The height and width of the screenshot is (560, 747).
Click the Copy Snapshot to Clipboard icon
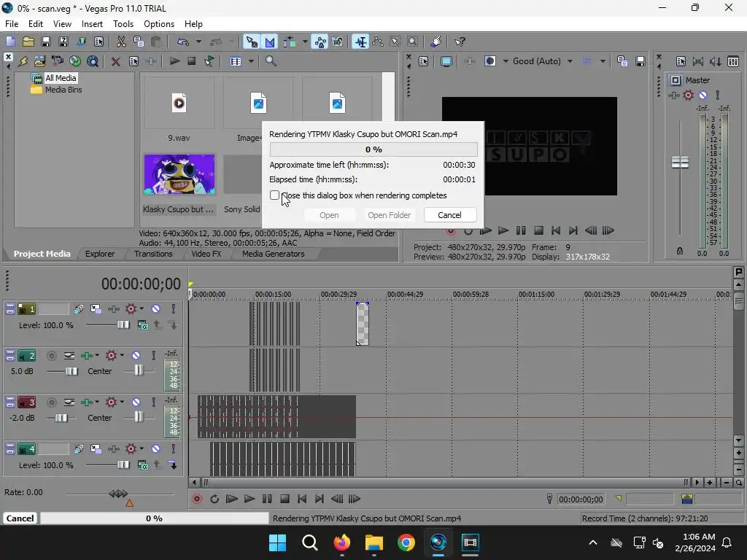pyautogui.click(x=622, y=61)
